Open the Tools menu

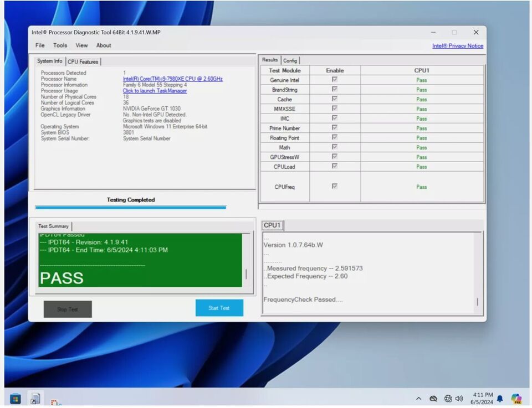[x=60, y=45]
